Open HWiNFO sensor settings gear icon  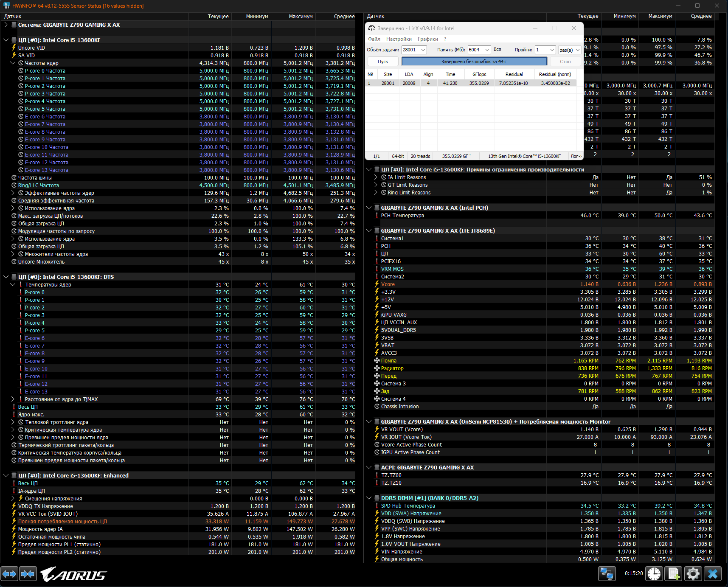tap(693, 574)
